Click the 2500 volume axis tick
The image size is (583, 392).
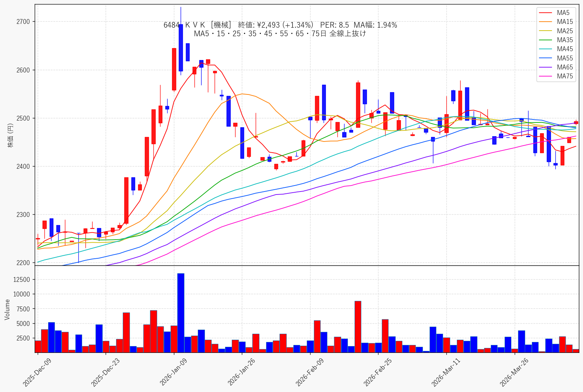coord(23,338)
